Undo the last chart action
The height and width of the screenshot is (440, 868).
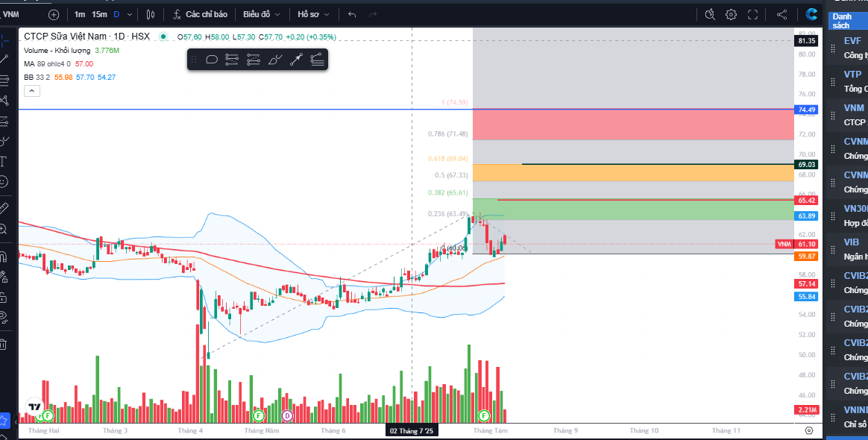[352, 14]
